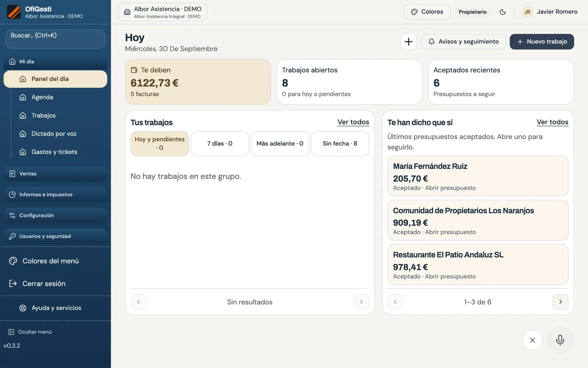The image size is (588, 368).
Task: Click the Buscar search field
Action: pos(55,39)
